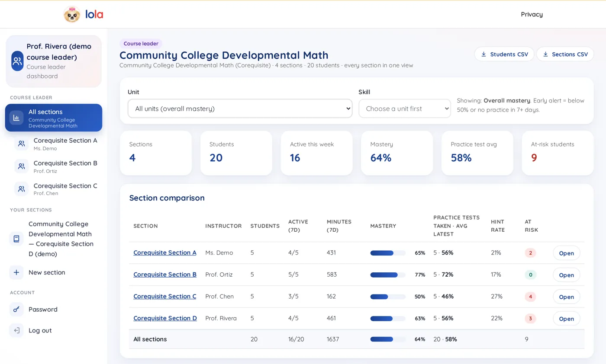606x364 pixels.
Task: Click the 16/20 active value in All sections row
Action: pyautogui.click(x=296, y=339)
